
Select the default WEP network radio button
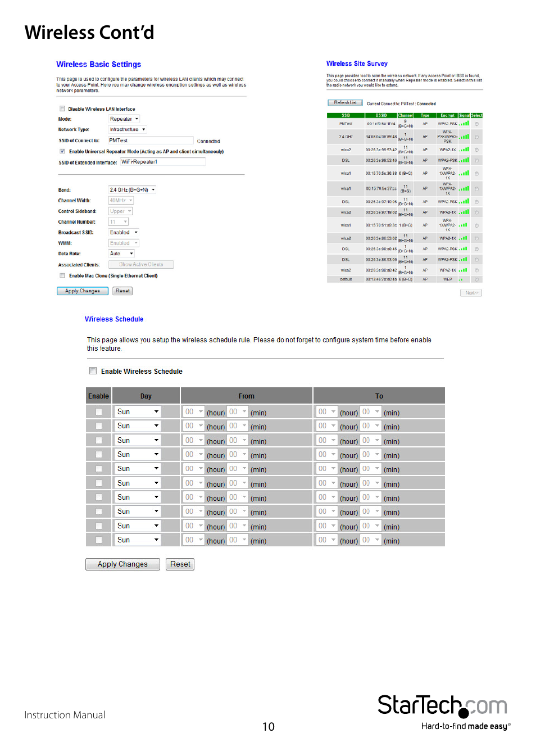pos(476,279)
